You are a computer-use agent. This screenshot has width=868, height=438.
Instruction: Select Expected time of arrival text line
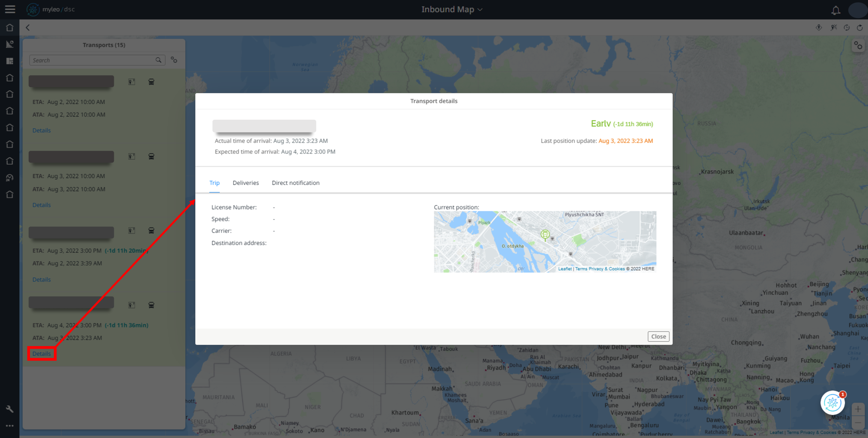coord(275,152)
